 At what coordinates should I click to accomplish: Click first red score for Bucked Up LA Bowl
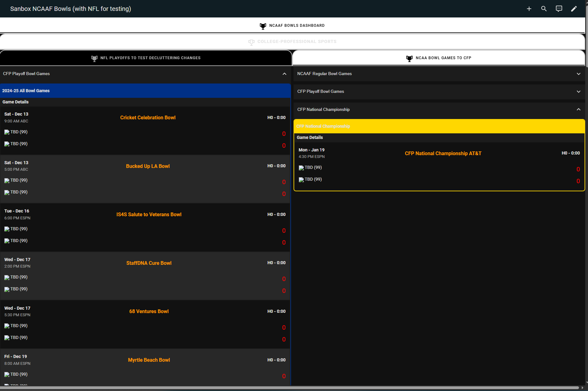click(284, 182)
